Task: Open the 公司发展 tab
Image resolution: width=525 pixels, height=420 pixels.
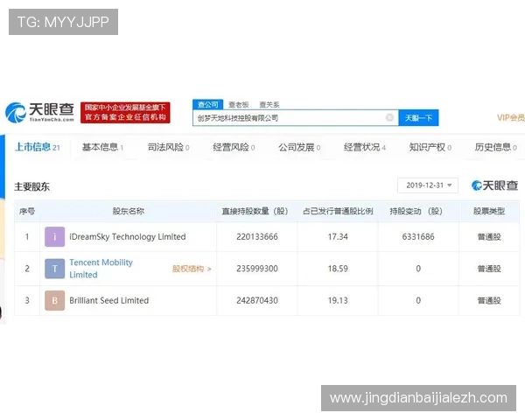Action: pyautogui.click(x=299, y=147)
